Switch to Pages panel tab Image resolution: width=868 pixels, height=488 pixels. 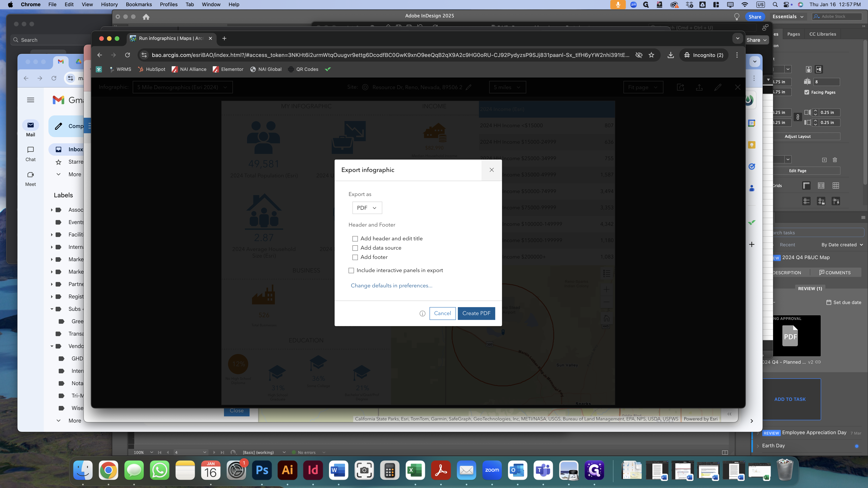point(794,34)
